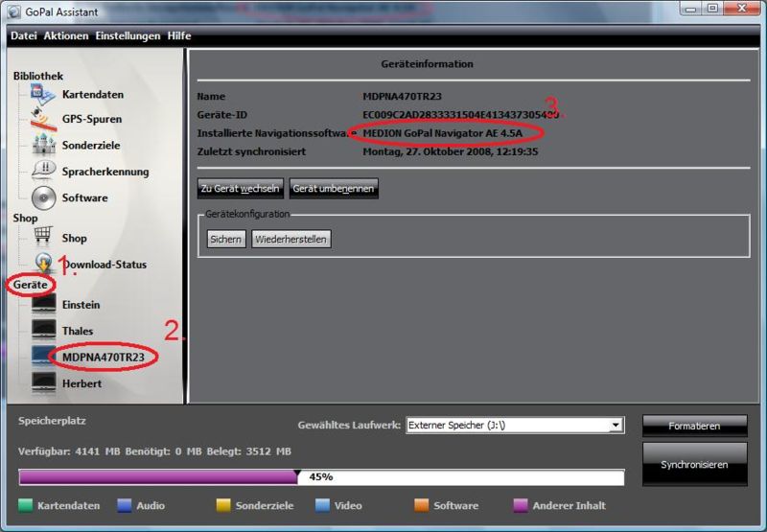Open Spracherkennung in the sidebar
This screenshot has width=767, height=532.
tap(105, 172)
